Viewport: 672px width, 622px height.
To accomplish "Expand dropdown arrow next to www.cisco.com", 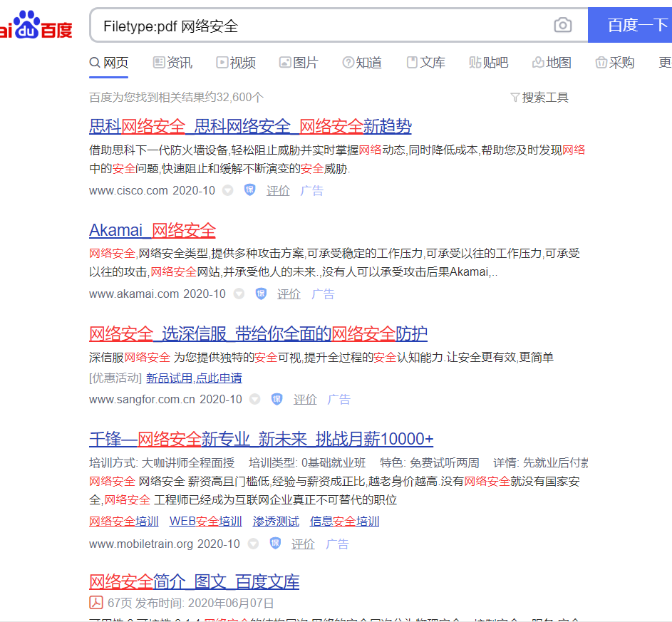I will pos(228,190).
